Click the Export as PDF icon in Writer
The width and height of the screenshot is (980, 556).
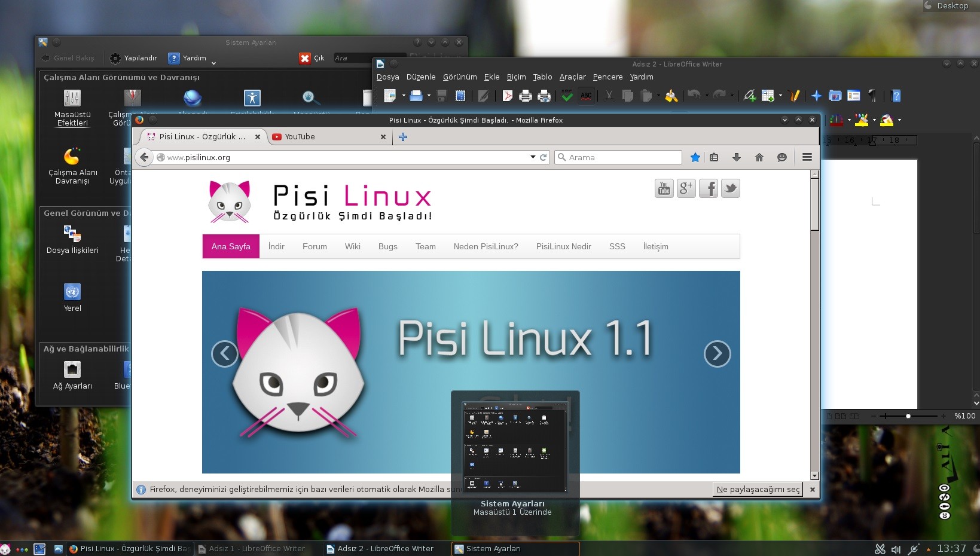click(507, 96)
